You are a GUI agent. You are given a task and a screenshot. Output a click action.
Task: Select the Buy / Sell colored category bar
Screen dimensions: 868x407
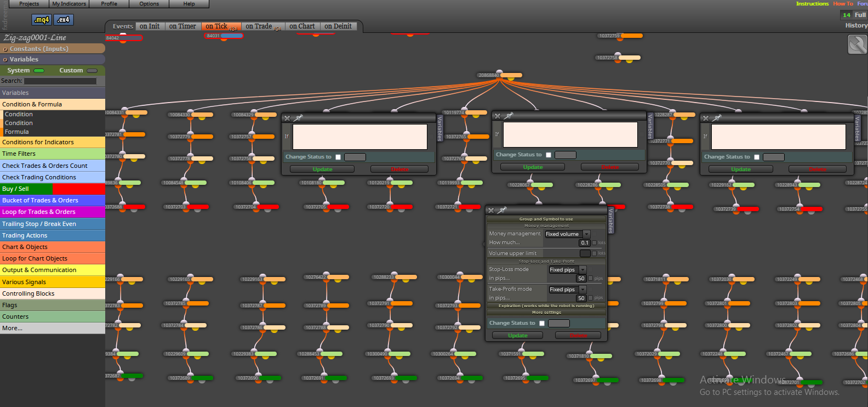pos(53,189)
